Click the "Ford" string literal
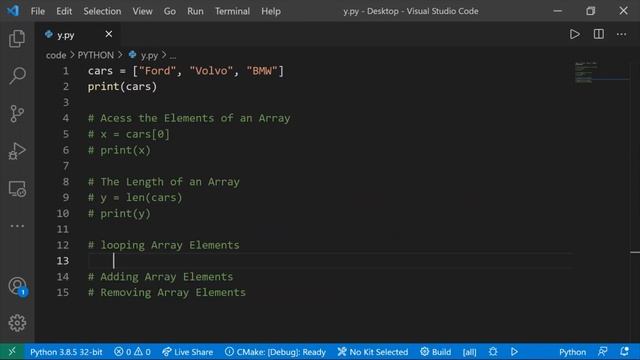Viewport: 640px width, 360px height. point(157,71)
